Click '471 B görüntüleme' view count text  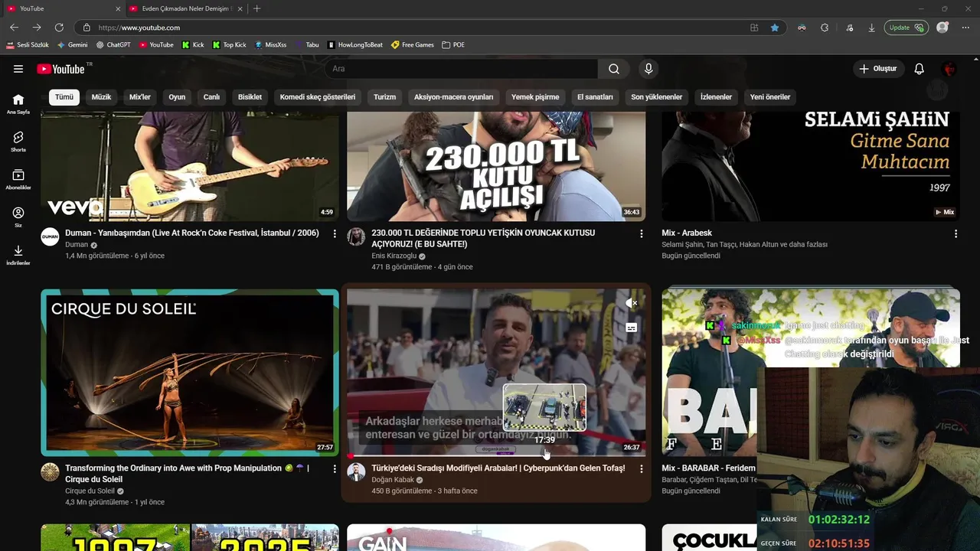[x=402, y=267]
